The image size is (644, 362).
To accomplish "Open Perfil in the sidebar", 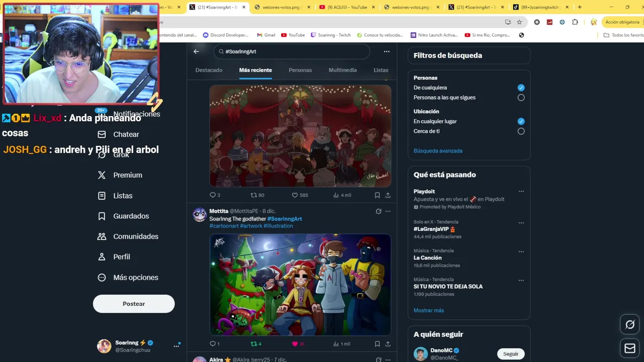I will click(x=114, y=257).
